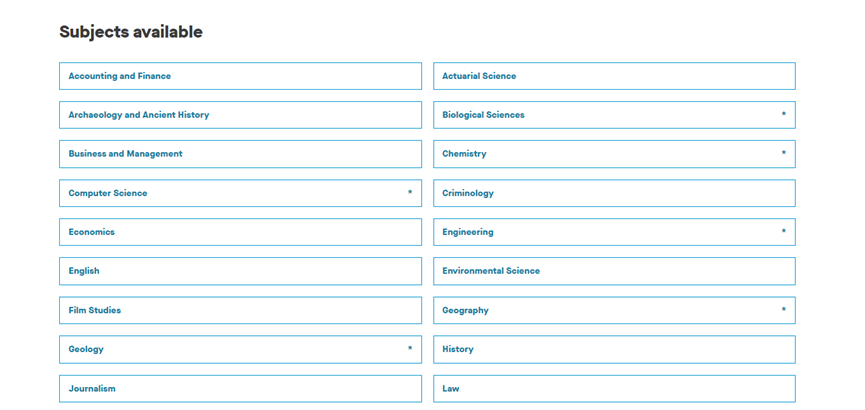
Task: Select the Actuarial Science subject box
Action: coord(614,76)
